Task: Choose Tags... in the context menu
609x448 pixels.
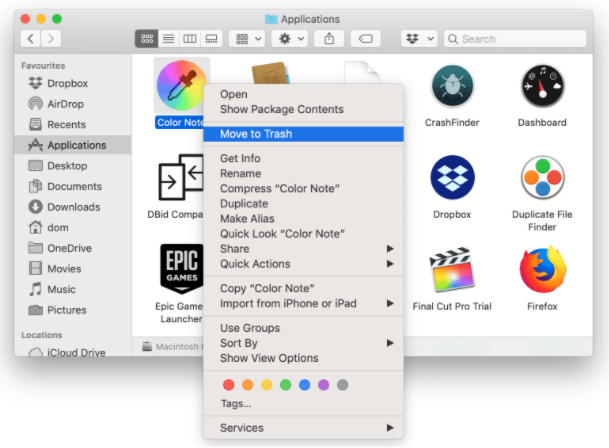Action: point(303,404)
